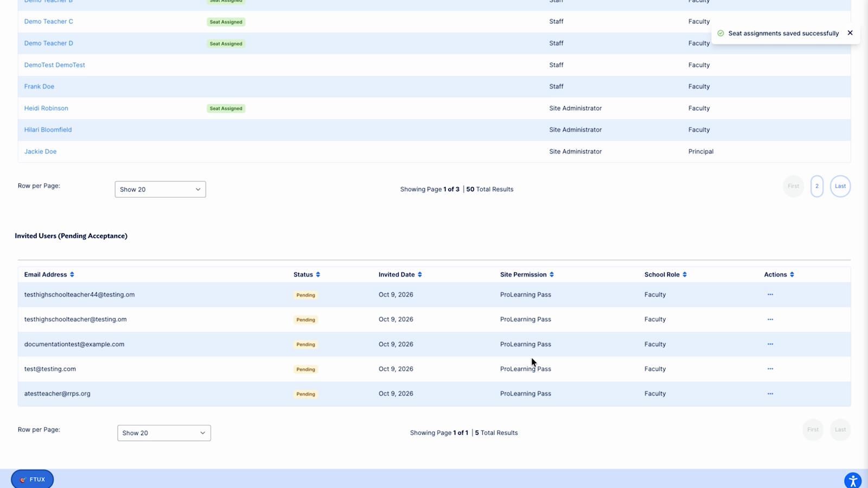Go to page 2 of users
The height and width of the screenshot is (488, 868).
(816, 186)
